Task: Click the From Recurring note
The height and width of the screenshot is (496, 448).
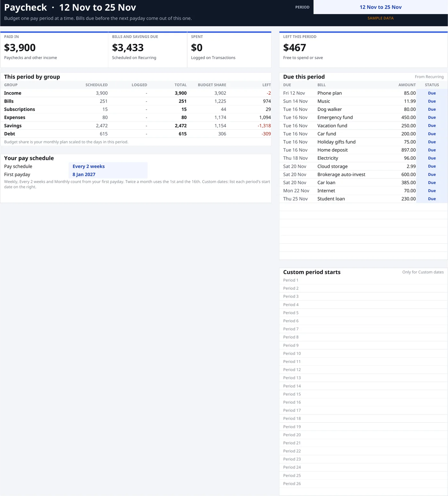Action: tap(429, 77)
